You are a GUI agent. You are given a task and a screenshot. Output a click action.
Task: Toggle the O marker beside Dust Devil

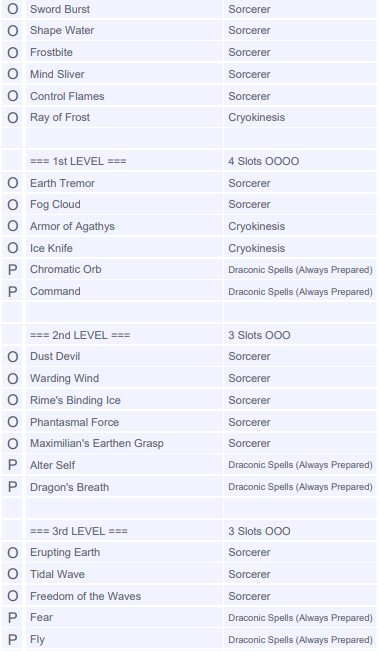[x=12, y=357]
